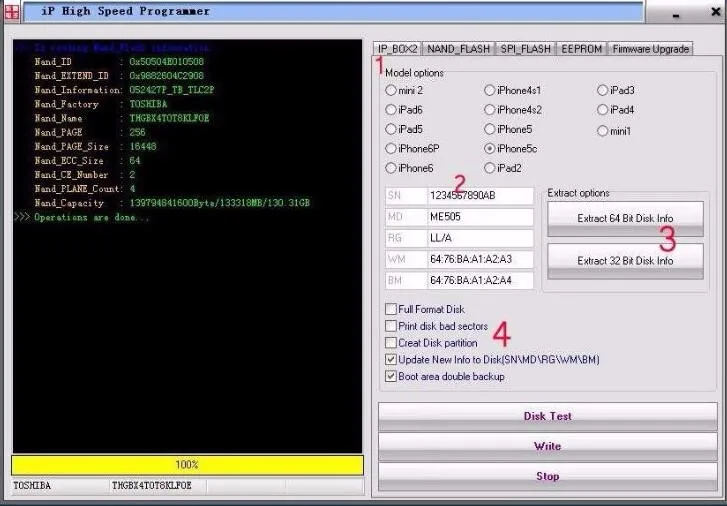Click TOSHIBA in the status bar
The width and height of the screenshot is (727, 506).
pos(32,486)
